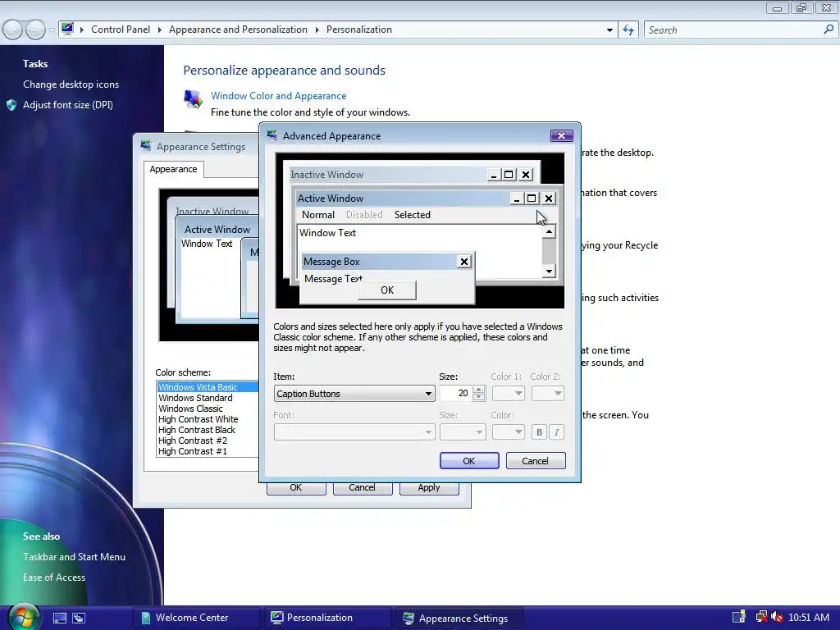Open the Window Color and Appearance icon

(192, 99)
